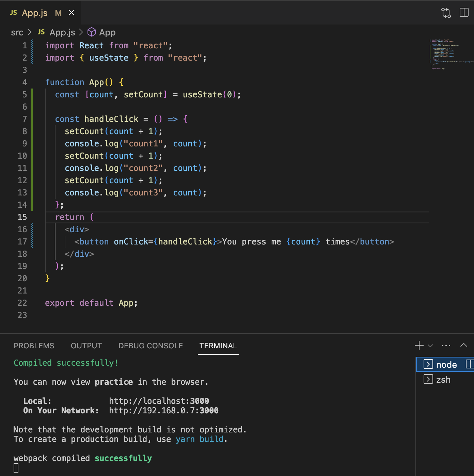Click the JS icon in the breadcrumb
This screenshot has height=476, width=474.
coord(41,32)
